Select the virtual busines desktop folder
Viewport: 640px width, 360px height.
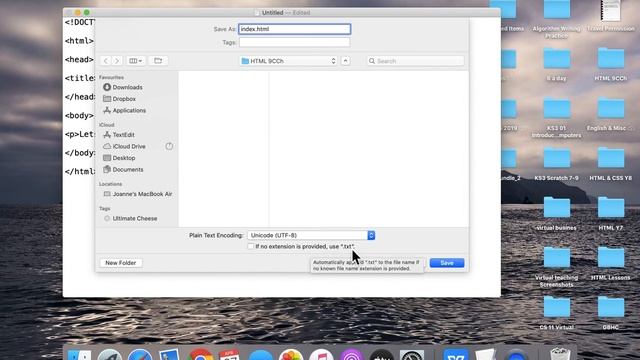[x=556, y=214]
